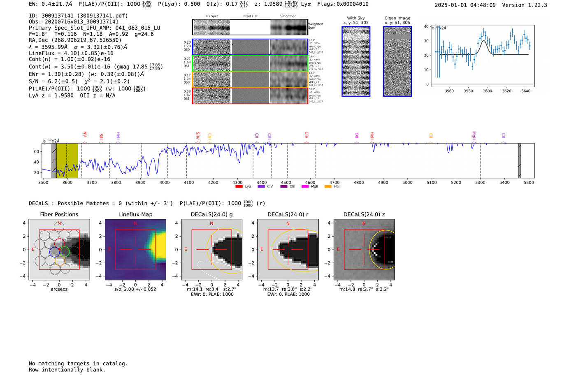
Task: Open the Fiber Positions panel image
Action: coord(59,250)
